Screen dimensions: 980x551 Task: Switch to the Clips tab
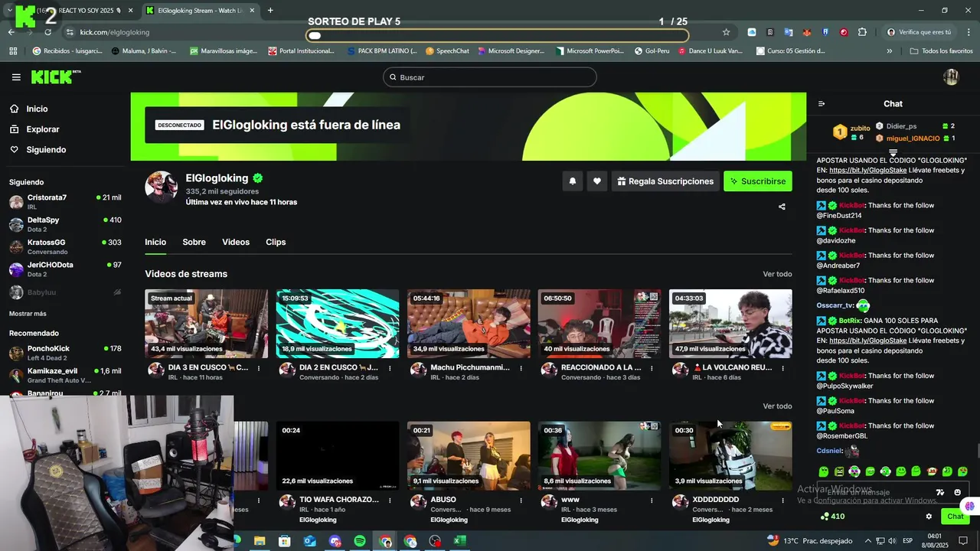(276, 242)
